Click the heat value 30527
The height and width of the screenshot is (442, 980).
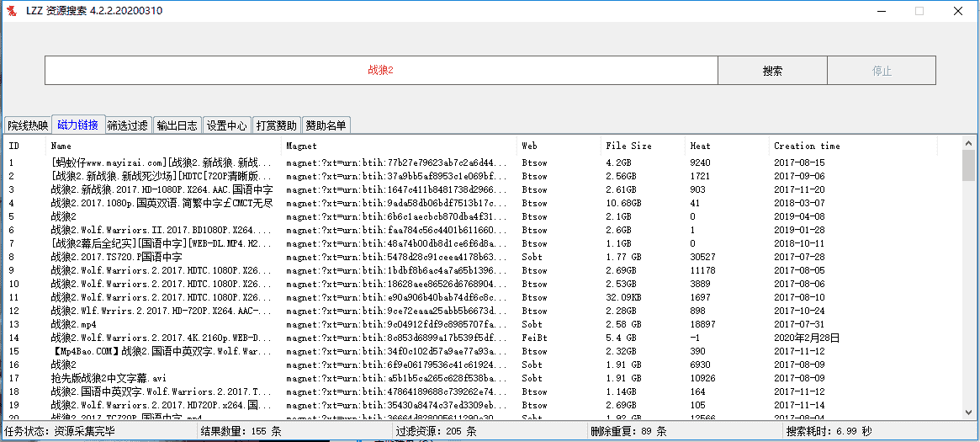pos(702,257)
